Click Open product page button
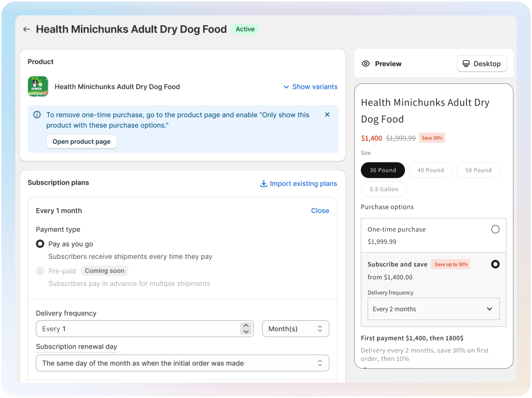Screen dimensions: 532x398 81,142
